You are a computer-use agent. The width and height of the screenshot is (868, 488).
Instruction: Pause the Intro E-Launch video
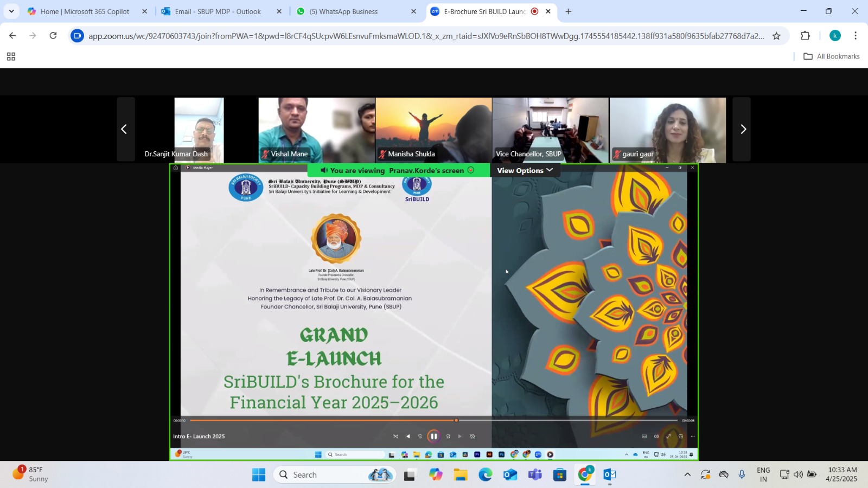click(433, 436)
